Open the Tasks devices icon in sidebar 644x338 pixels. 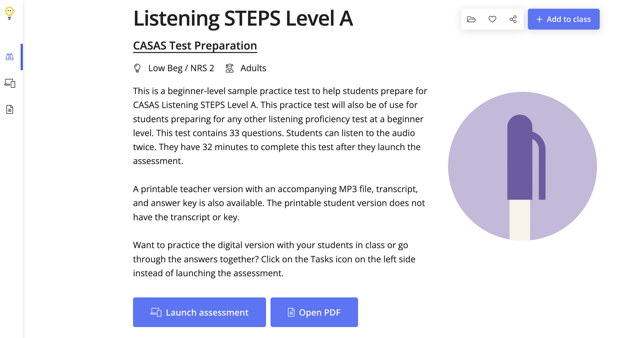pyautogui.click(x=10, y=83)
